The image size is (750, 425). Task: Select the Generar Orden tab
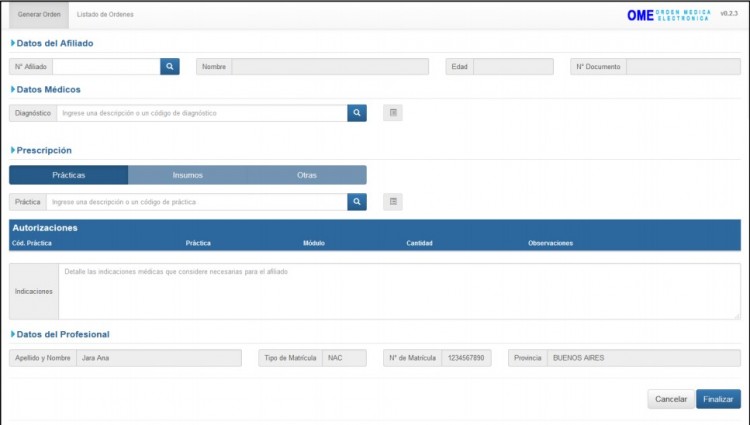pos(37,15)
